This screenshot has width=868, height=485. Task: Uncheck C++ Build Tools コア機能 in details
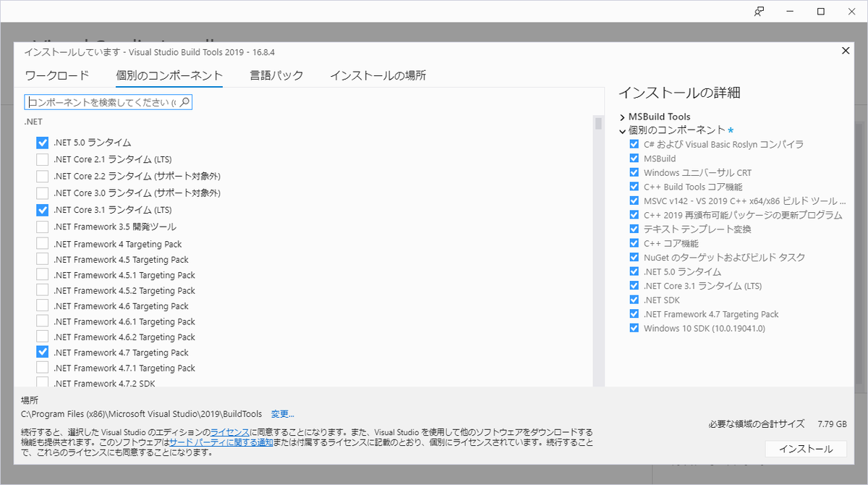click(634, 187)
